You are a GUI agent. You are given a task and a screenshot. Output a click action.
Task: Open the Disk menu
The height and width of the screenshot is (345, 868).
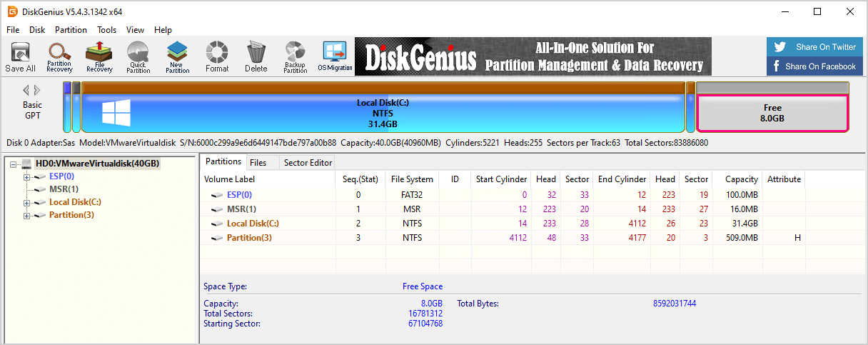[x=37, y=30]
